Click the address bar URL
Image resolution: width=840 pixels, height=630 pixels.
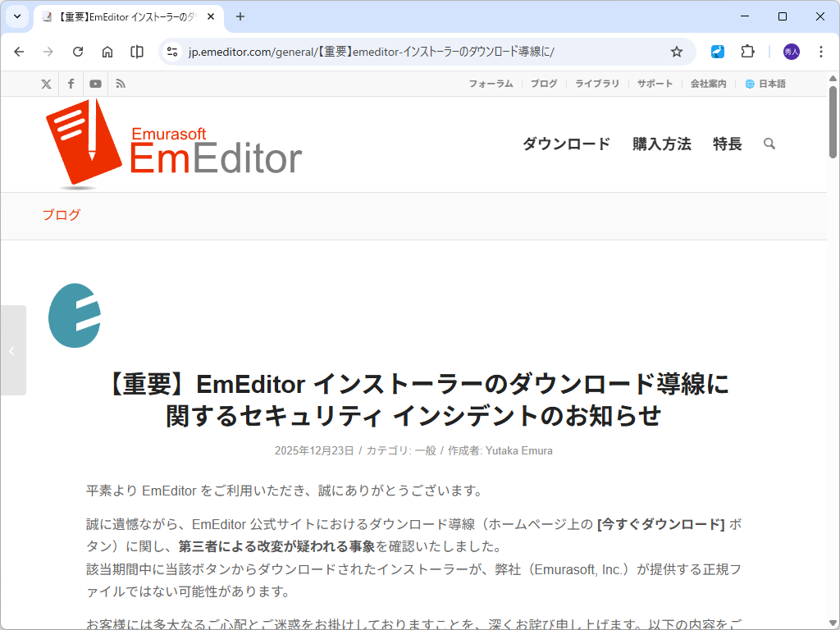[372, 52]
